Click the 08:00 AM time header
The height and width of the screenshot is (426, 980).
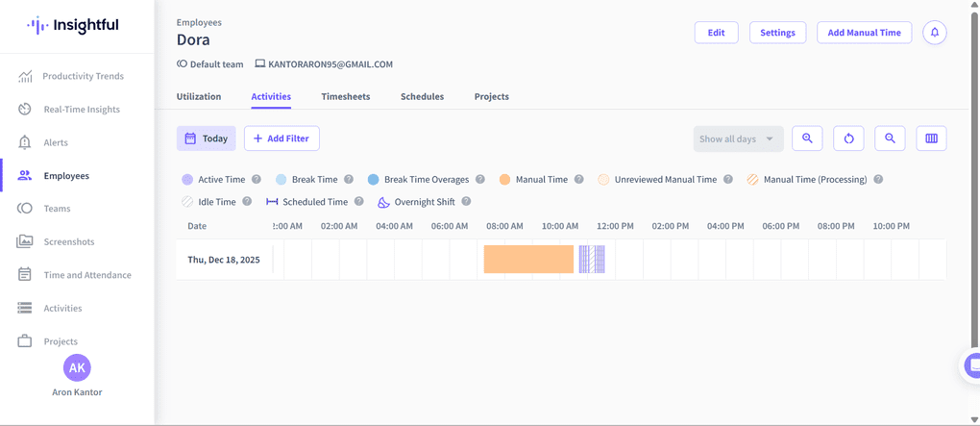[x=505, y=226]
